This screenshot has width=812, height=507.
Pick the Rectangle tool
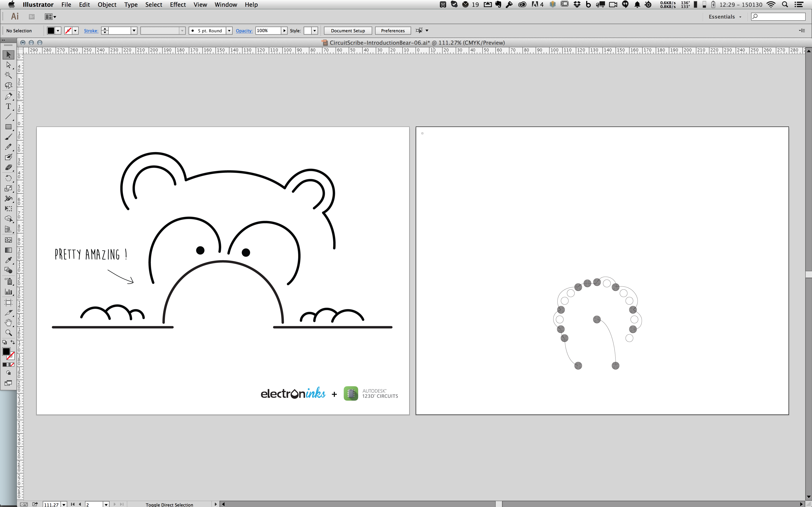coord(8,127)
